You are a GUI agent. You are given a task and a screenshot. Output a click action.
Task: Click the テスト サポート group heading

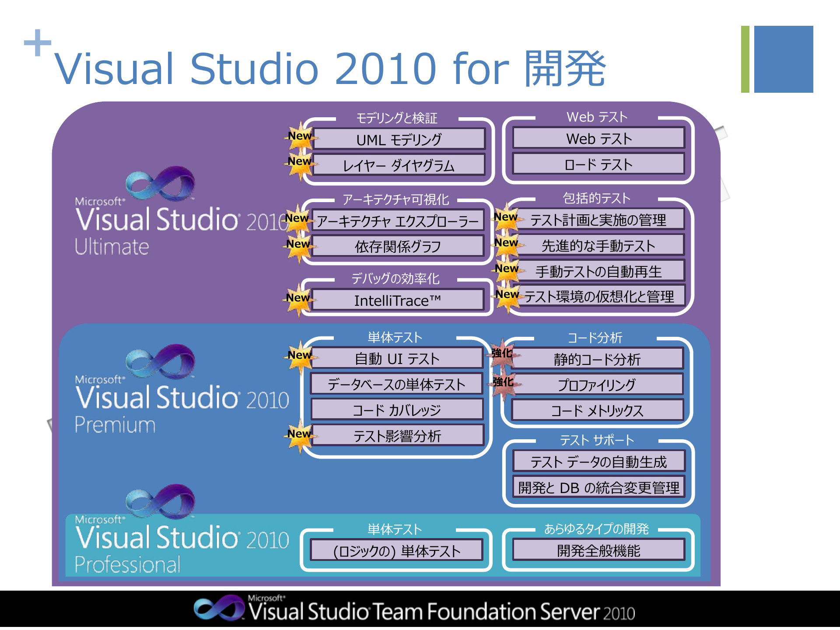[x=597, y=440]
